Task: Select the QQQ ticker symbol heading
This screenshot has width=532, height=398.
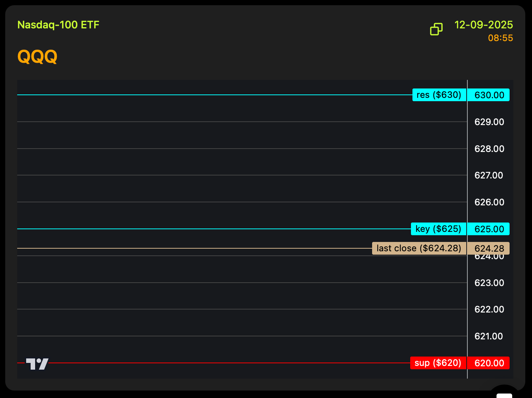Action: click(37, 57)
